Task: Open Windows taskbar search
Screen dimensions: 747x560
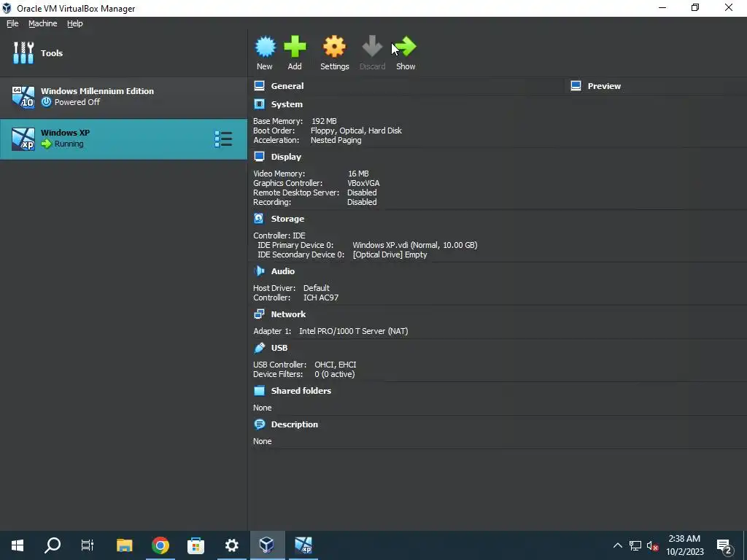Action: [x=53, y=545]
